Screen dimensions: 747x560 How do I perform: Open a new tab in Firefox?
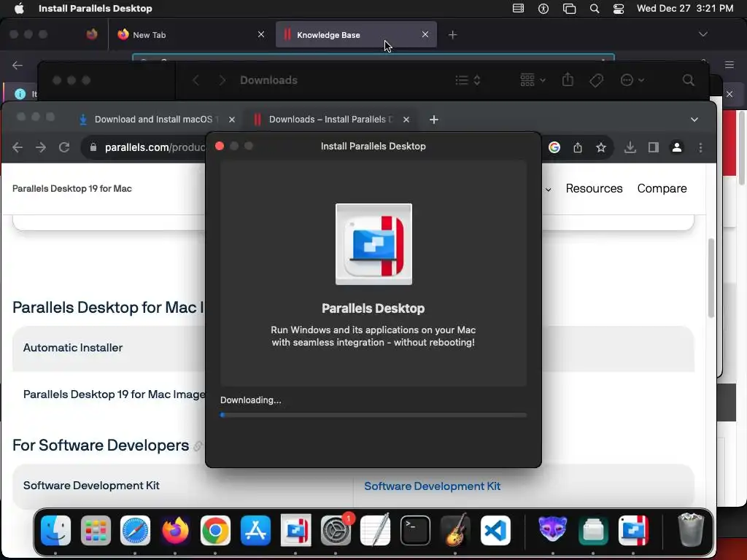point(452,35)
